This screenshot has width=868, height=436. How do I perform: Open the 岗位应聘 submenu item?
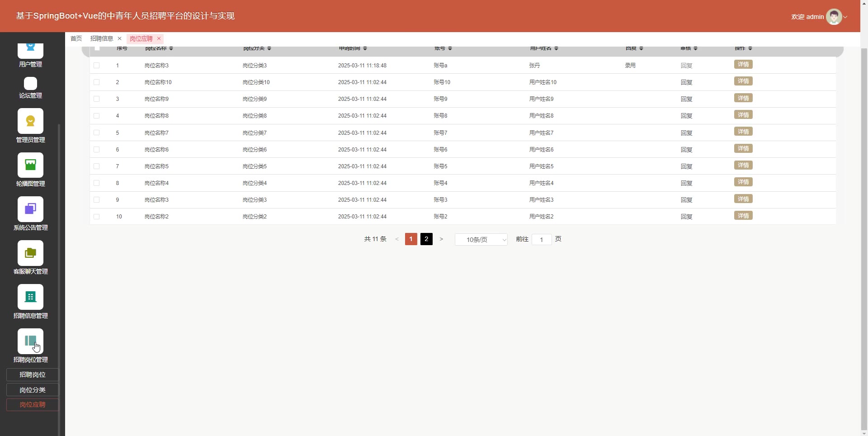(33, 405)
